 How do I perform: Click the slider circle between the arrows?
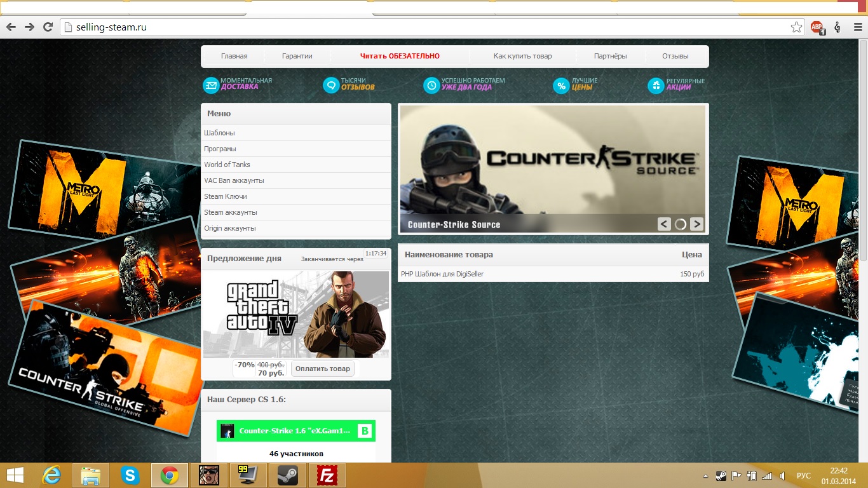coord(681,224)
